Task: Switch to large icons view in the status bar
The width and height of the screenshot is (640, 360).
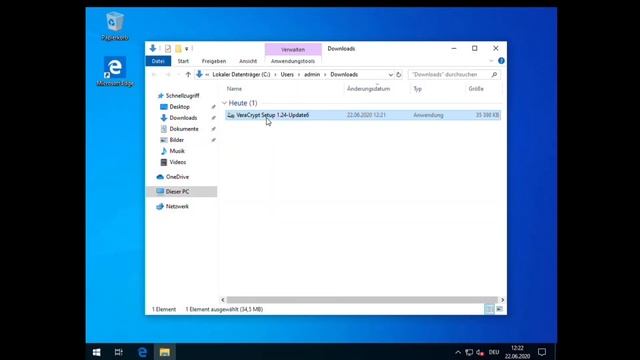Action: 499,309
